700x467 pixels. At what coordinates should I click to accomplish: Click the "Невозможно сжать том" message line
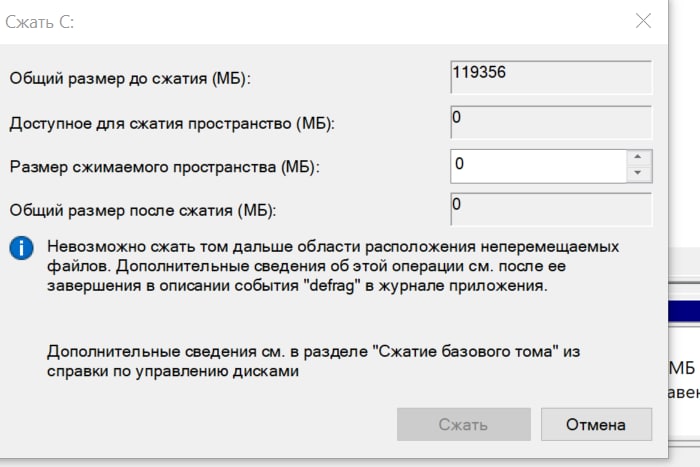333,246
